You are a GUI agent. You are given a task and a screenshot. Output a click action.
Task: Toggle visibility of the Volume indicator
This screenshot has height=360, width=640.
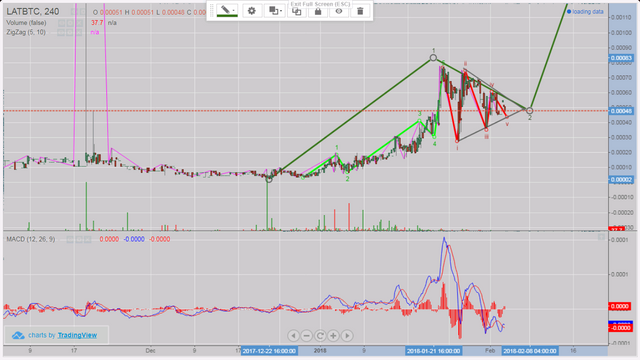pyautogui.click(x=61, y=23)
